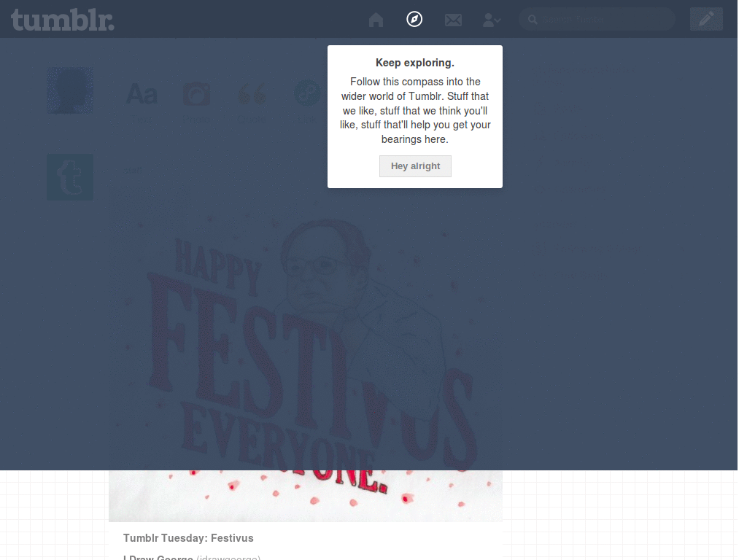Screen dimensions: 747x560
Task: Click the compose pencil button
Action: click(x=706, y=20)
